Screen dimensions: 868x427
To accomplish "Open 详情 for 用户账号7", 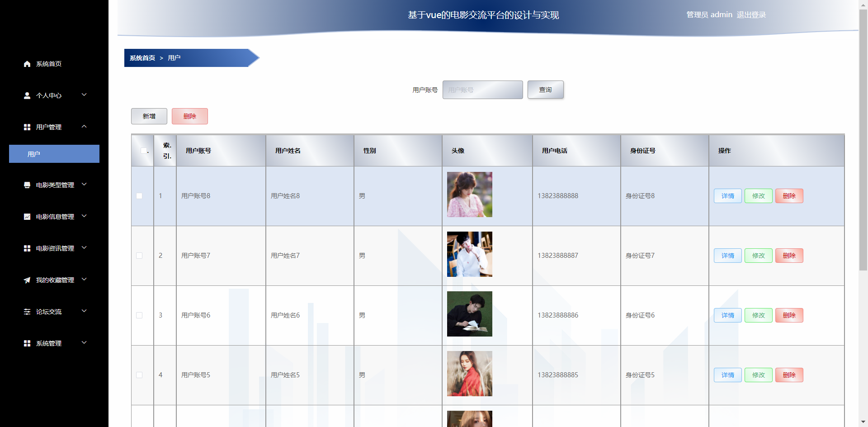I will [728, 256].
